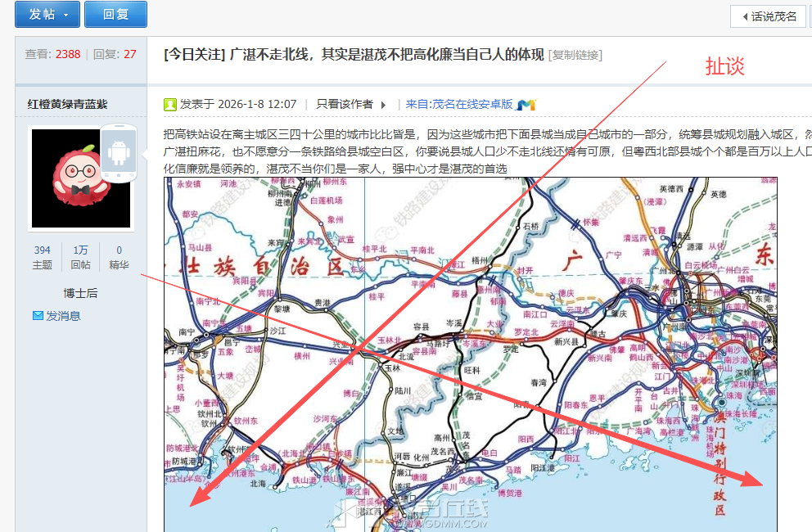Click the lychee avatar picture
The image size is (812, 532).
click(x=80, y=178)
